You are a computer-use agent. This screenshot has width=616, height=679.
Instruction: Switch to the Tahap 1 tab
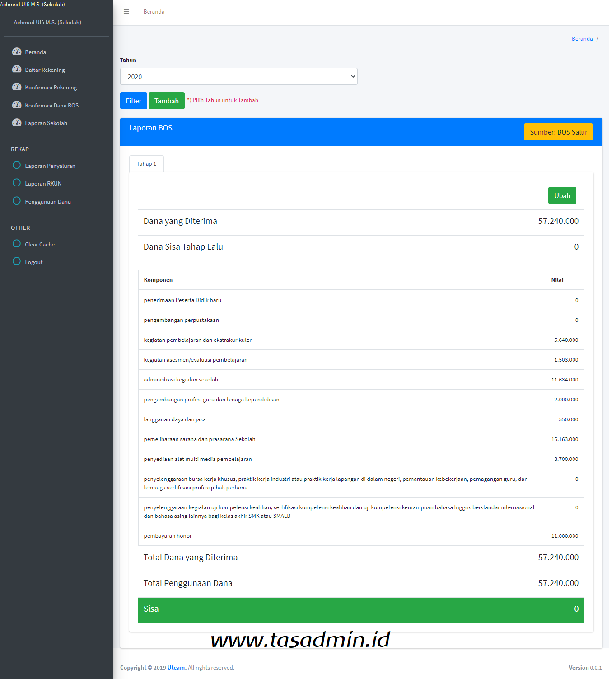(146, 163)
